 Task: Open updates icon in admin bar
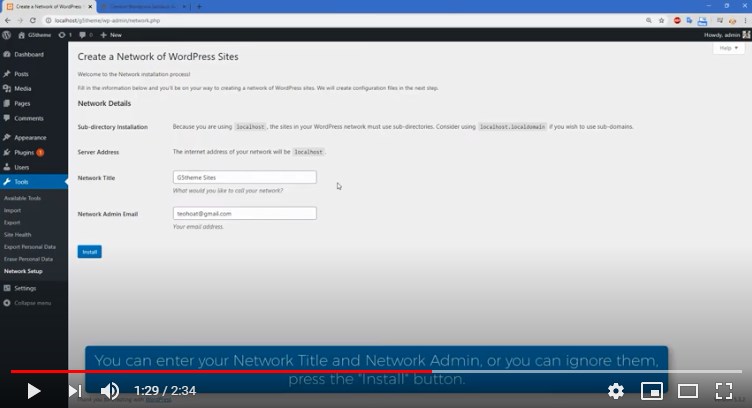click(65, 35)
